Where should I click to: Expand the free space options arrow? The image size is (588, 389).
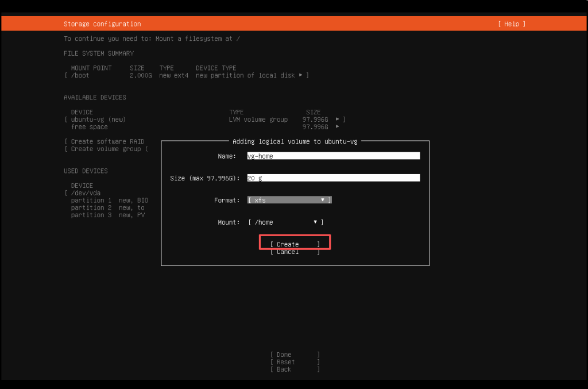click(338, 126)
